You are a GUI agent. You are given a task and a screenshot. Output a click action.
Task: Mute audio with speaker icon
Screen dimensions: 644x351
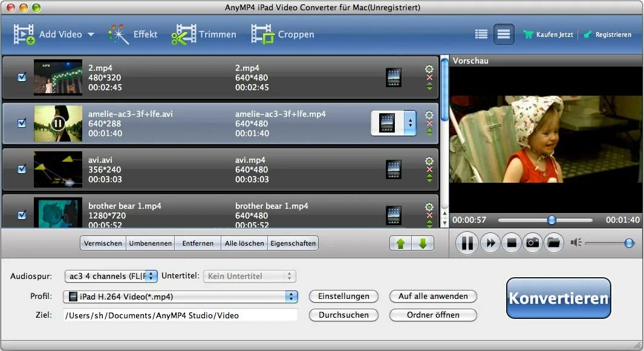[576, 243]
